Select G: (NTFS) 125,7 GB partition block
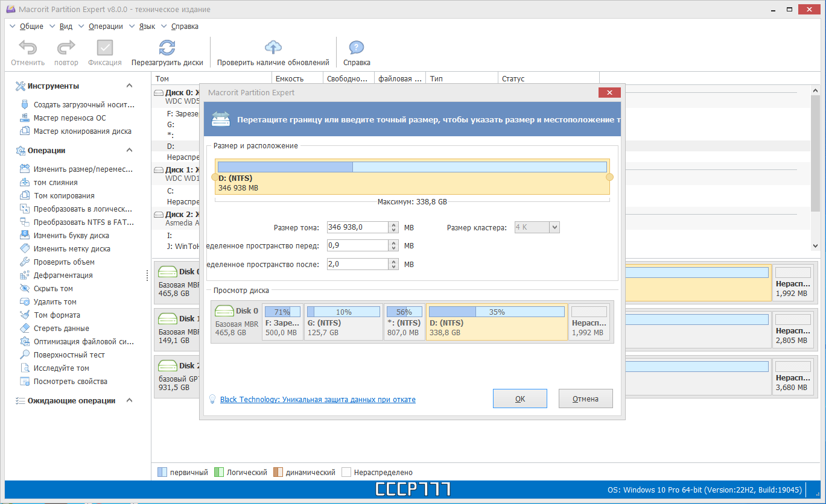Viewport: 826px width, 504px height. click(343, 322)
